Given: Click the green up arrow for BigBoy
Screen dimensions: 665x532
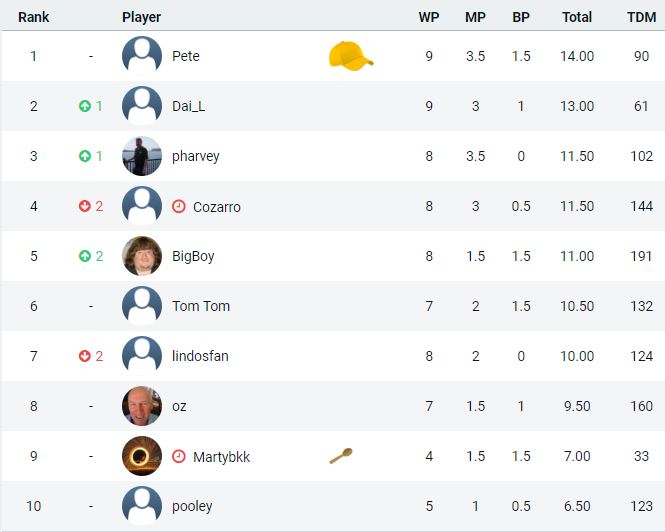Looking at the screenshot, I should point(85,256).
